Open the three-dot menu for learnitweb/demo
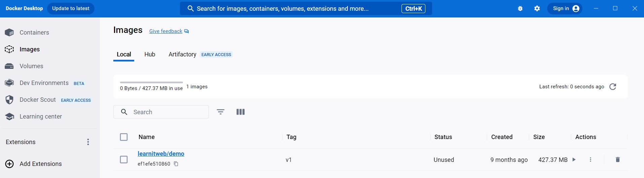Image resolution: width=644 pixels, height=178 pixels. 591,160
